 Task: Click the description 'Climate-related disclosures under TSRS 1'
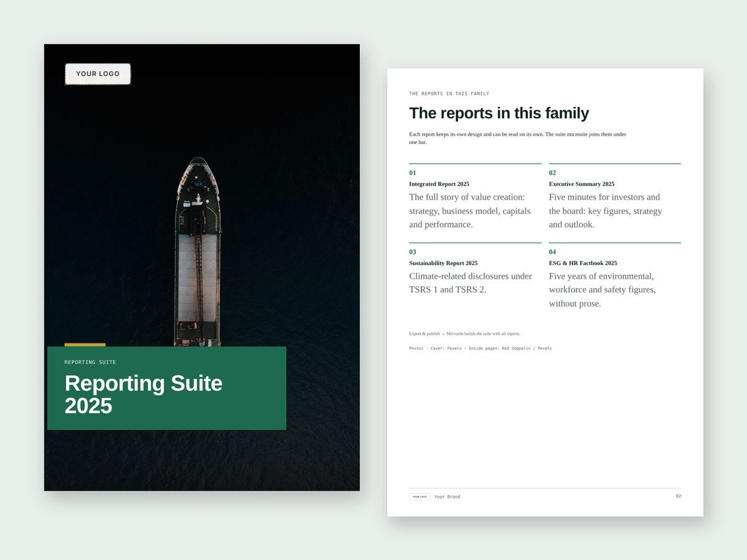tap(471, 283)
